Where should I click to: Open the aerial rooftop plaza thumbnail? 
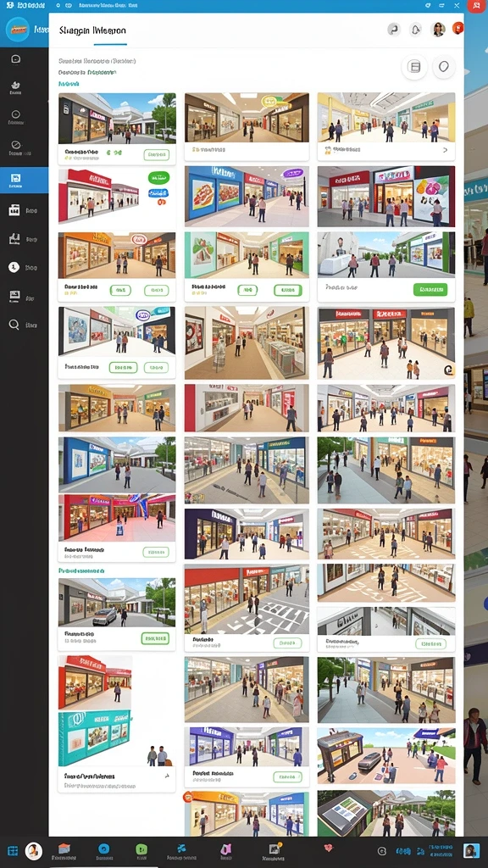[386, 813]
